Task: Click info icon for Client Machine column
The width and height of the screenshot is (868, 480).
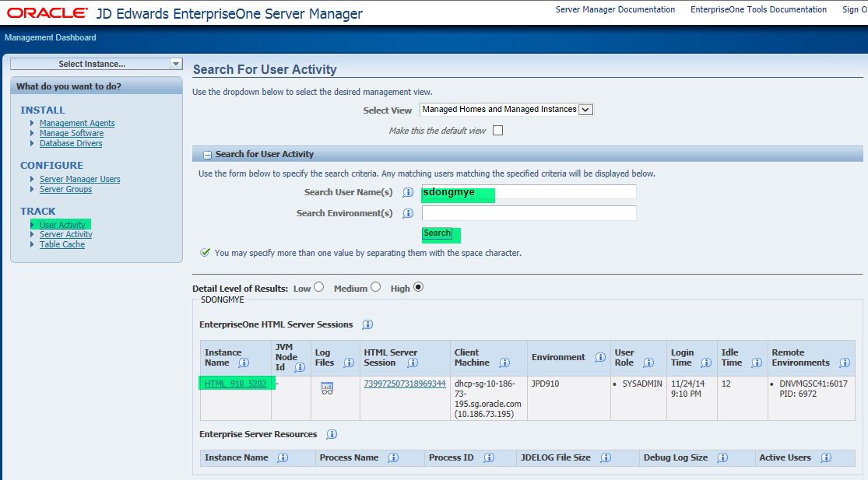Action: [504, 363]
